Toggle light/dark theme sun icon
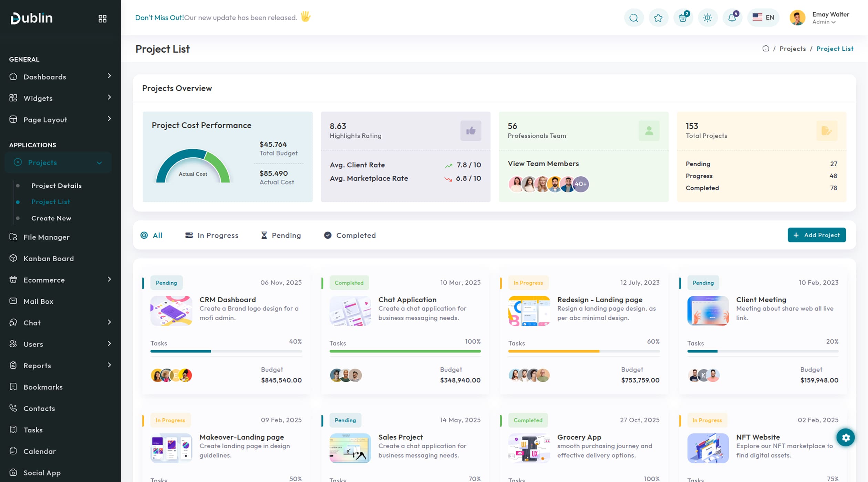The height and width of the screenshot is (482, 868). [707, 18]
